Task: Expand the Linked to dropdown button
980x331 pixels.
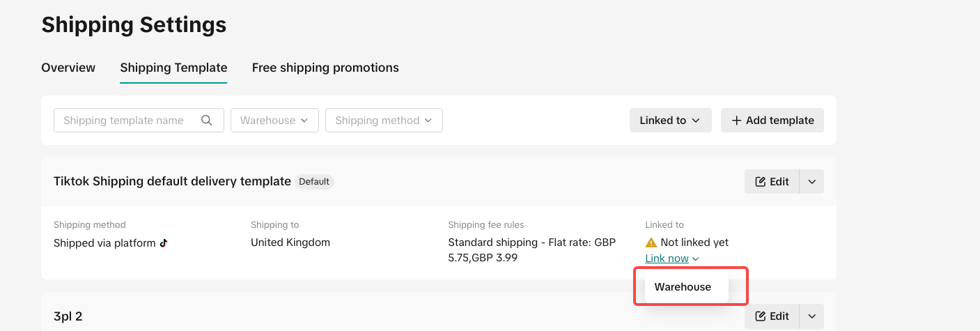Action: (x=669, y=120)
